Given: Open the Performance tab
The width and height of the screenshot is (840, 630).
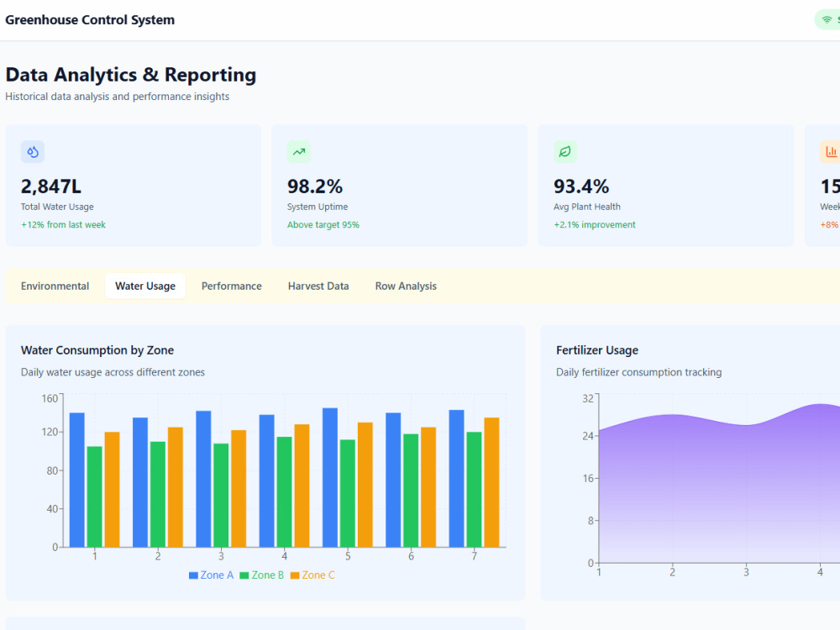Looking at the screenshot, I should click(232, 286).
